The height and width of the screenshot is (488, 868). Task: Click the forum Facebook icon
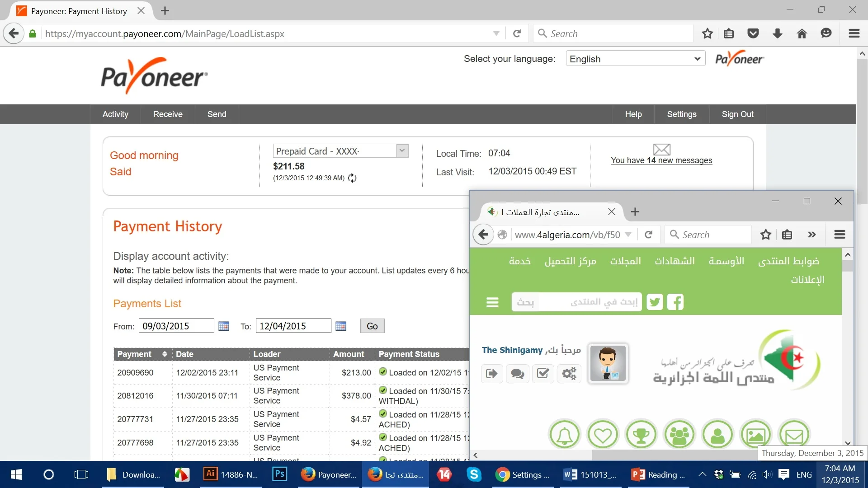[675, 302]
